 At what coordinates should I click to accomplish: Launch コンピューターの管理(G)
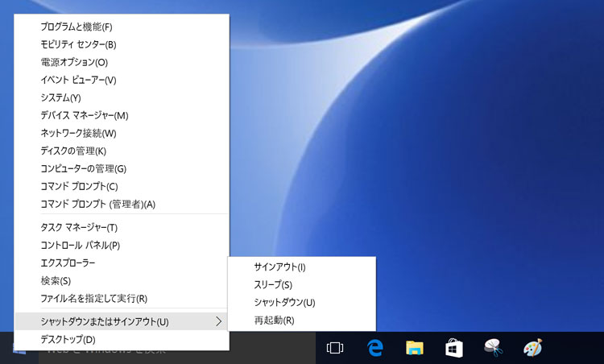point(122,168)
